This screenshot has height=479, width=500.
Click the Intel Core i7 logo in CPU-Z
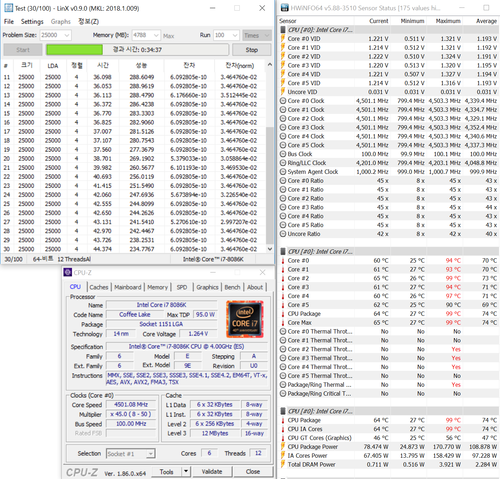coord(245,319)
